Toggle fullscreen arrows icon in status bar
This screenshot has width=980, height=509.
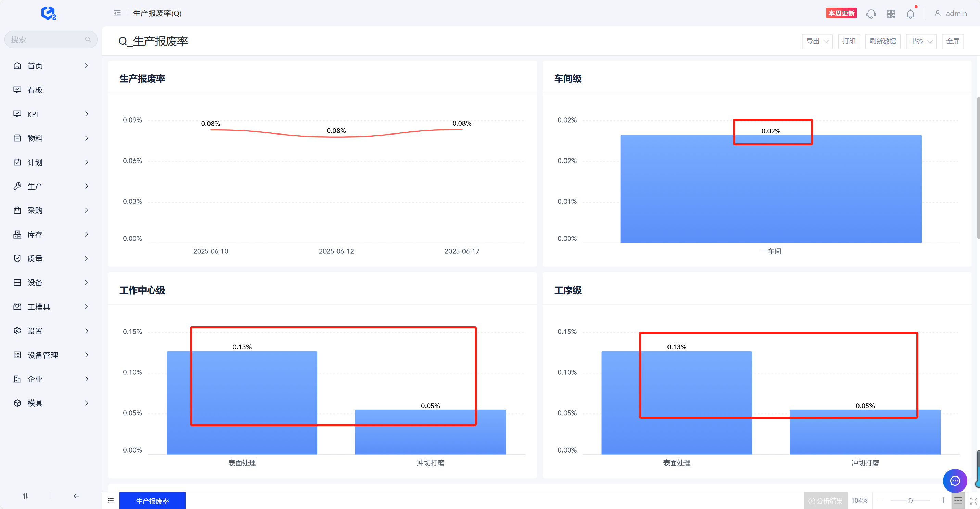[x=973, y=501]
